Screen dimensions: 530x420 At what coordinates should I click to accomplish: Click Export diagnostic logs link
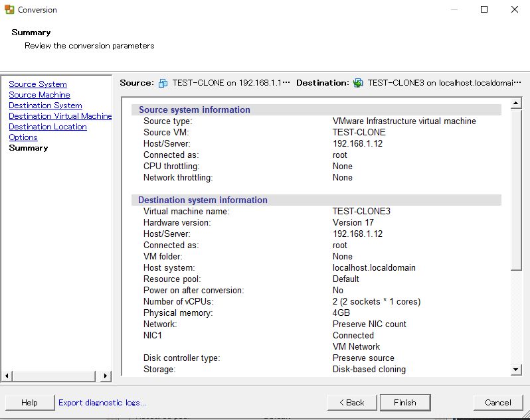(102, 403)
